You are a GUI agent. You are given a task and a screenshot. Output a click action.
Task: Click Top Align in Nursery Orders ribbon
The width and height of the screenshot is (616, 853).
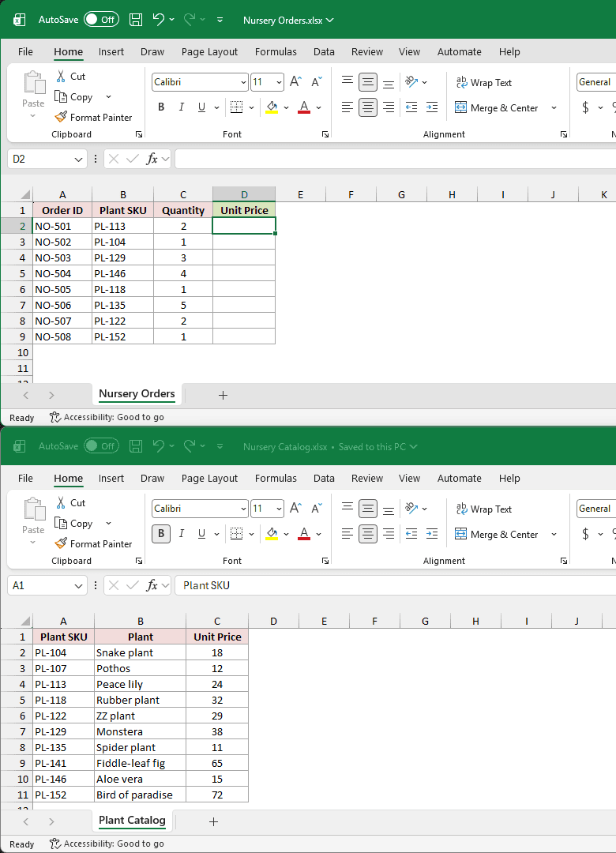point(347,82)
